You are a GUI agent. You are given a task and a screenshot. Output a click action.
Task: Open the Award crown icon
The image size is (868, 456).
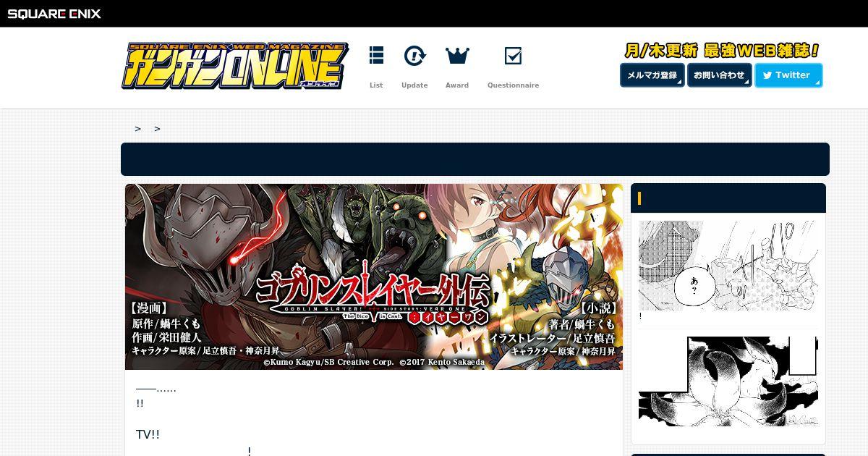[457, 55]
